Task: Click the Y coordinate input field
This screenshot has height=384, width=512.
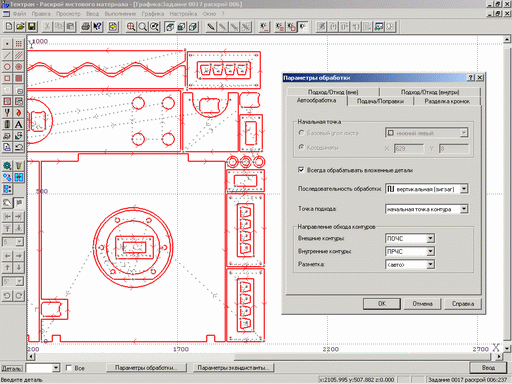Action: coord(454,148)
